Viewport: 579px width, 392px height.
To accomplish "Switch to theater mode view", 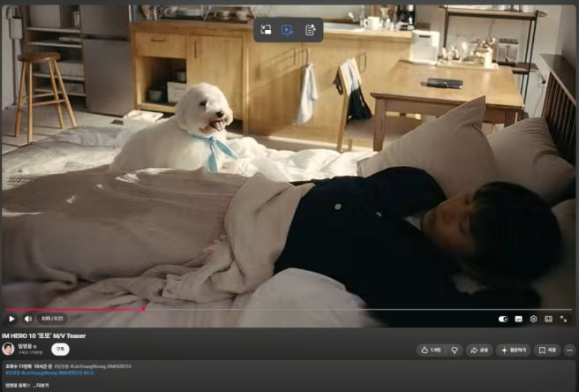I will click(x=548, y=319).
